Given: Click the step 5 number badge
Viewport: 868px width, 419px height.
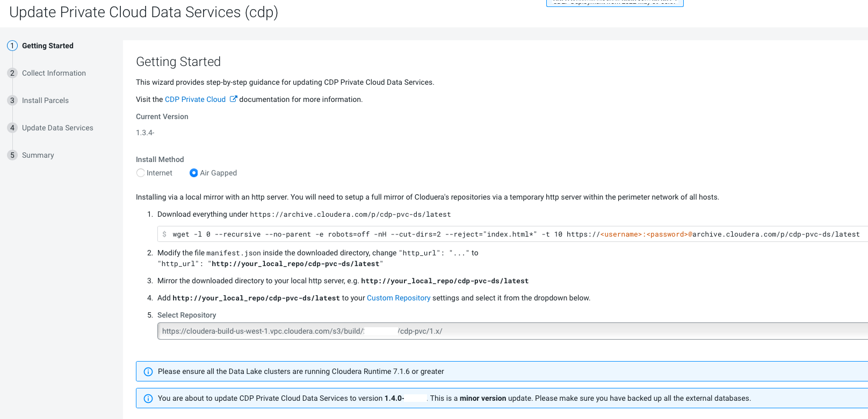Looking at the screenshot, I should (x=12, y=155).
